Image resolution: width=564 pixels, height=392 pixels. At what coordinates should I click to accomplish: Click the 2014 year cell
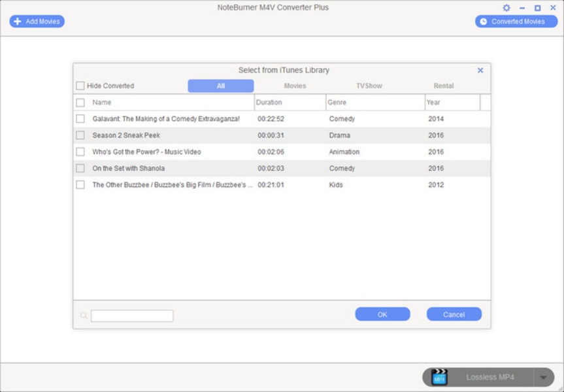click(x=436, y=119)
